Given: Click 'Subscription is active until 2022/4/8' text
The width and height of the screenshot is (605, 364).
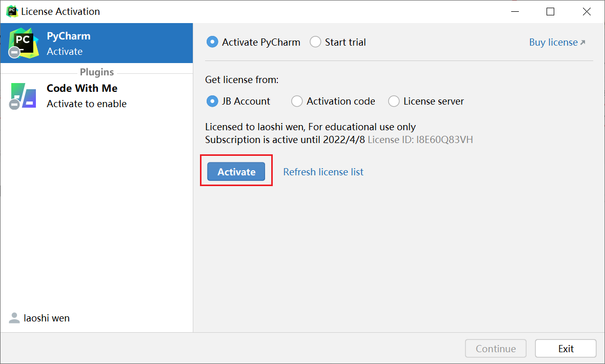Looking at the screenshot, I should click(x=285, y=139).
